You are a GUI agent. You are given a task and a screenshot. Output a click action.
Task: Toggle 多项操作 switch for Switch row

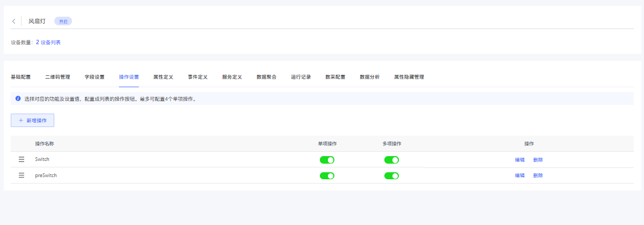[x=391, y=160]
